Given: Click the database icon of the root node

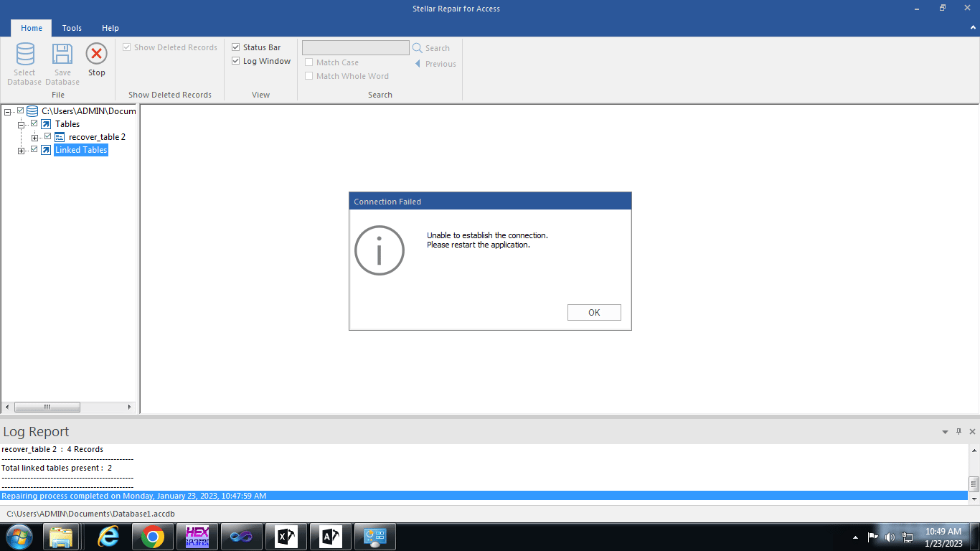Looking at the screenshot, I should pyautogui.click(x=32, y=111).
